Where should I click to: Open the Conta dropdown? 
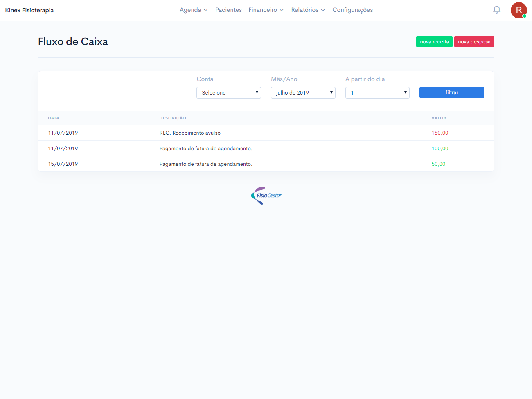229,92
